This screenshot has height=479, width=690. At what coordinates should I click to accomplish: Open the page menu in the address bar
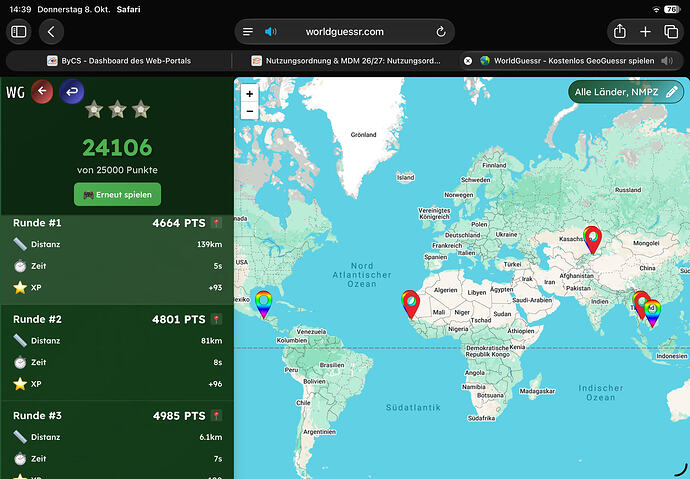(x=248, y=32)
